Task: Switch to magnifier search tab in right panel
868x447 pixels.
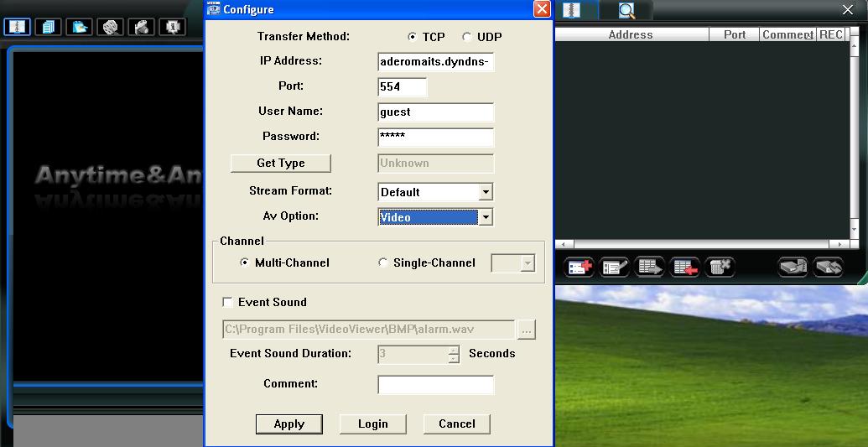Action: 626,10
